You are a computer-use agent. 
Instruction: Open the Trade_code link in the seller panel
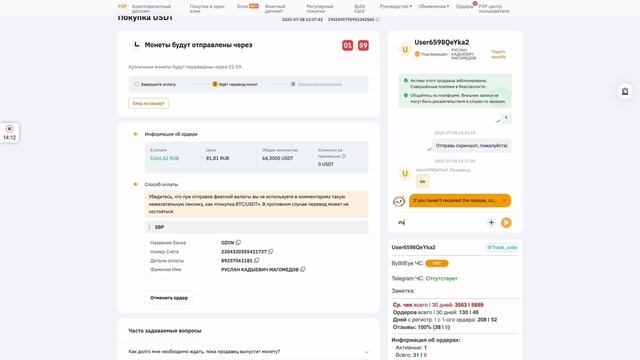pyautogui.click(x=502, y=247)
